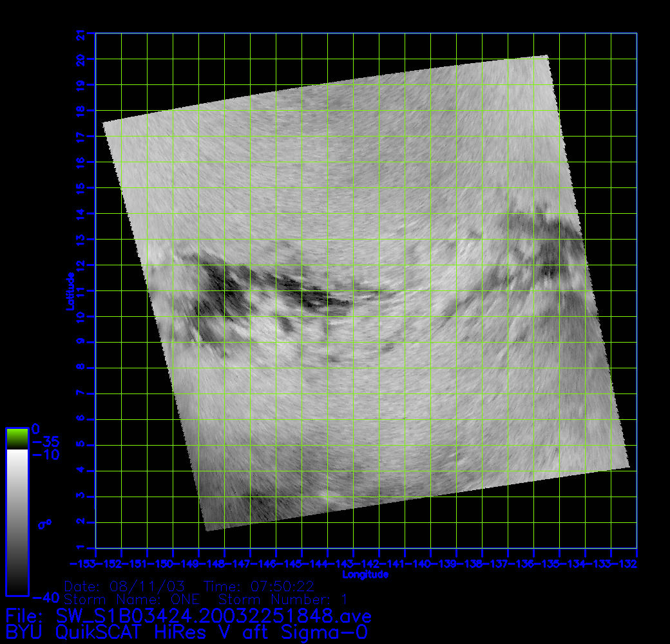Click the Date: 08/11/03 text
This screenshot has height=644, width=670.
(124, 587)
